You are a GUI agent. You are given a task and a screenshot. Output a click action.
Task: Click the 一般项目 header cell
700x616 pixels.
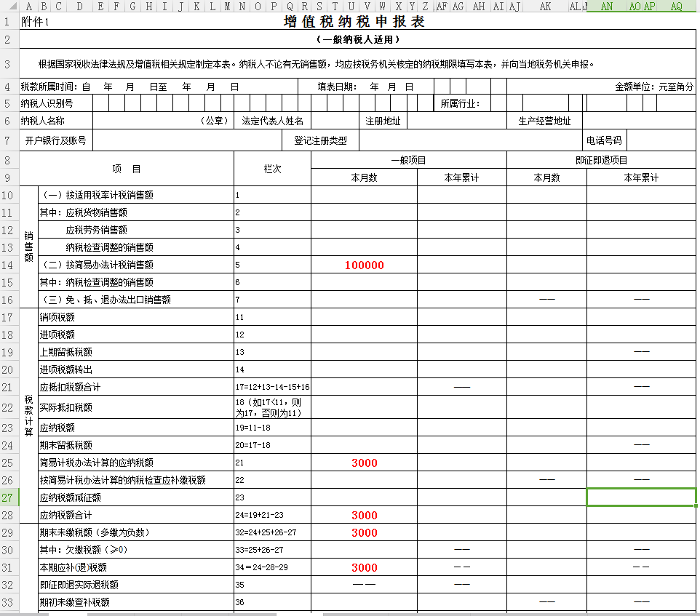pos(408,160)
